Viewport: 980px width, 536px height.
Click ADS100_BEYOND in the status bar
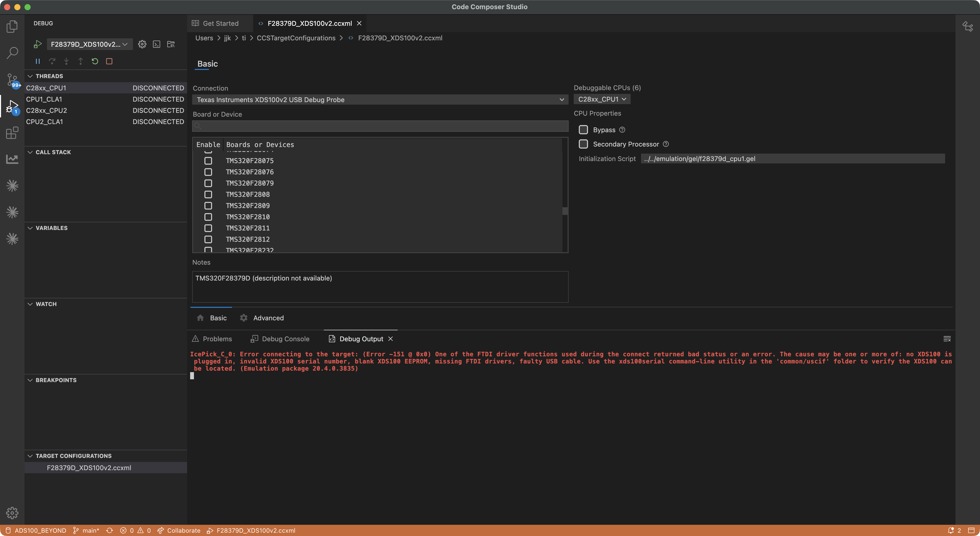click(36, 530)
